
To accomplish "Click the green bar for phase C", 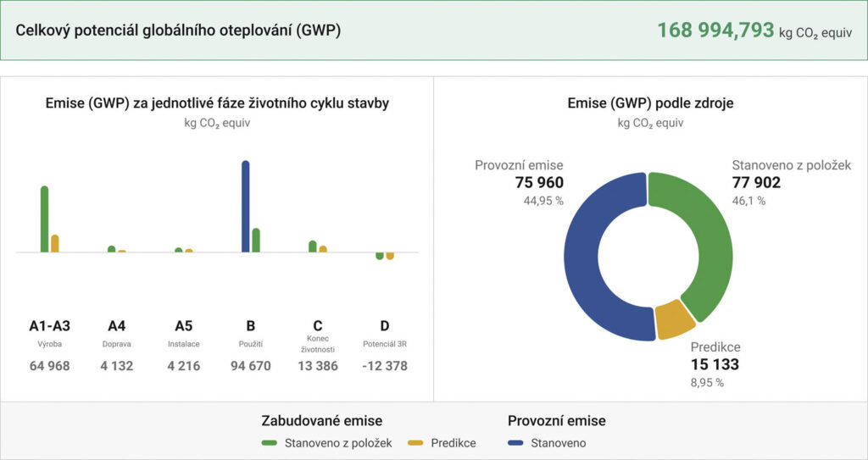I will coord(313,247).
